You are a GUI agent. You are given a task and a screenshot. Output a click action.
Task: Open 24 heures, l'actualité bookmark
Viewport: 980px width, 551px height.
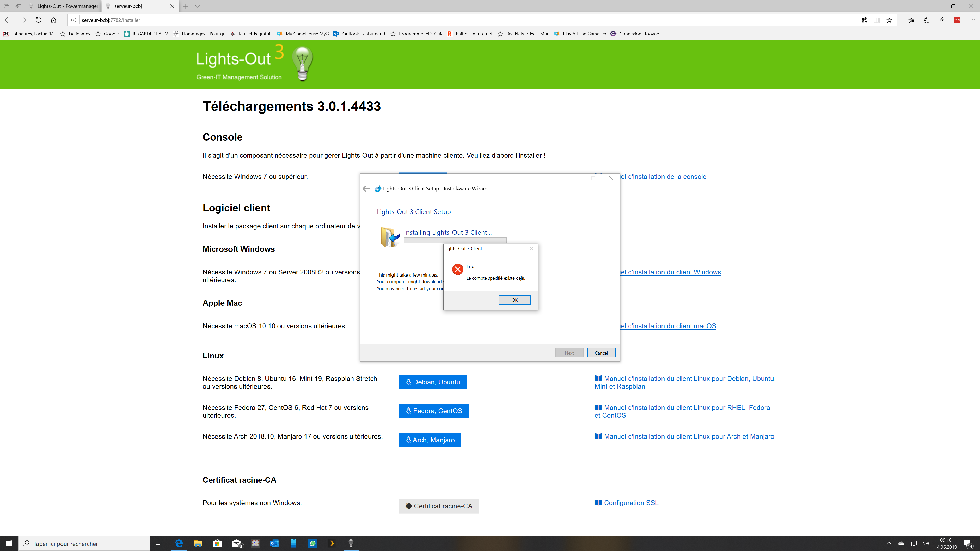(x=28, y=34)
